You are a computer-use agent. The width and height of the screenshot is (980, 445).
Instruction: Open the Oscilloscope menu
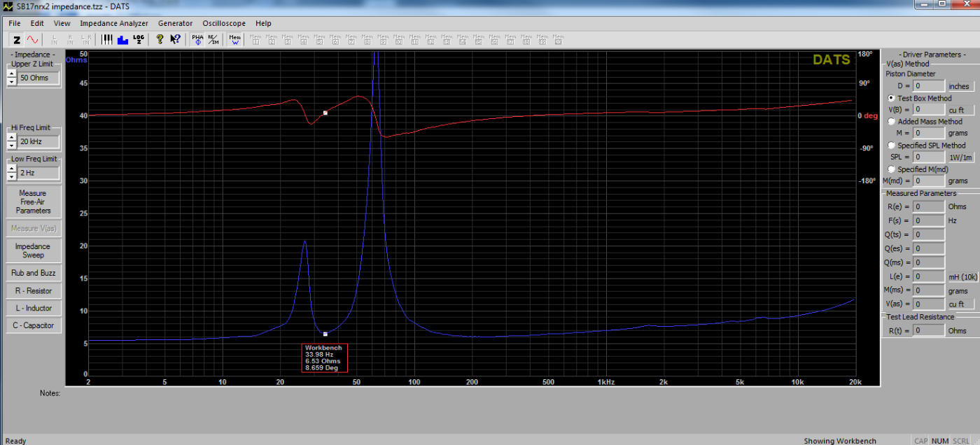coord(225,23)
